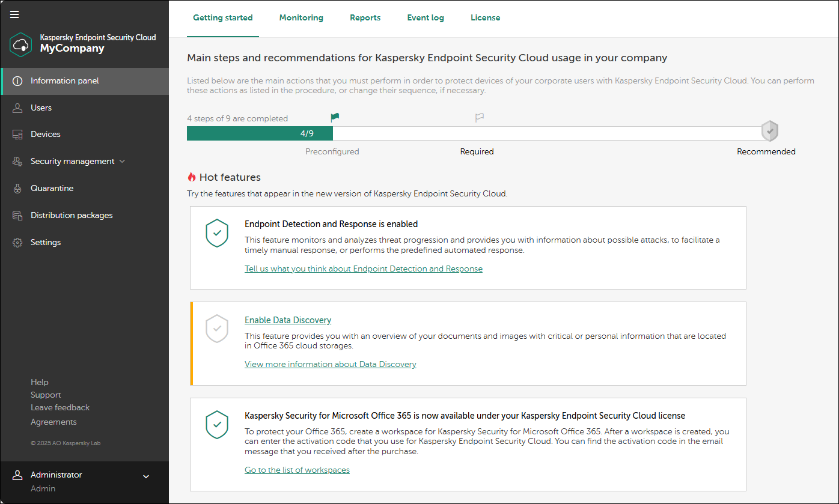The image size is (839, 504).
Task: Open the Event log tab
Action: 426,18
